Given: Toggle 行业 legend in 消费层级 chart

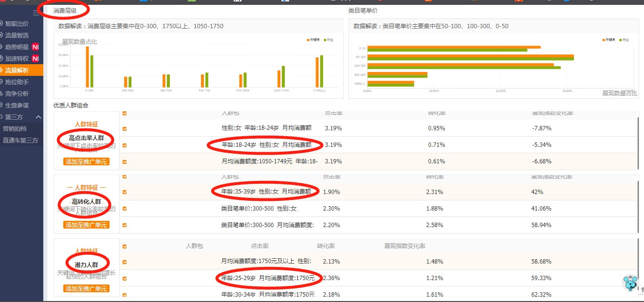Looking at the screenshot, I should coord(329,40).
